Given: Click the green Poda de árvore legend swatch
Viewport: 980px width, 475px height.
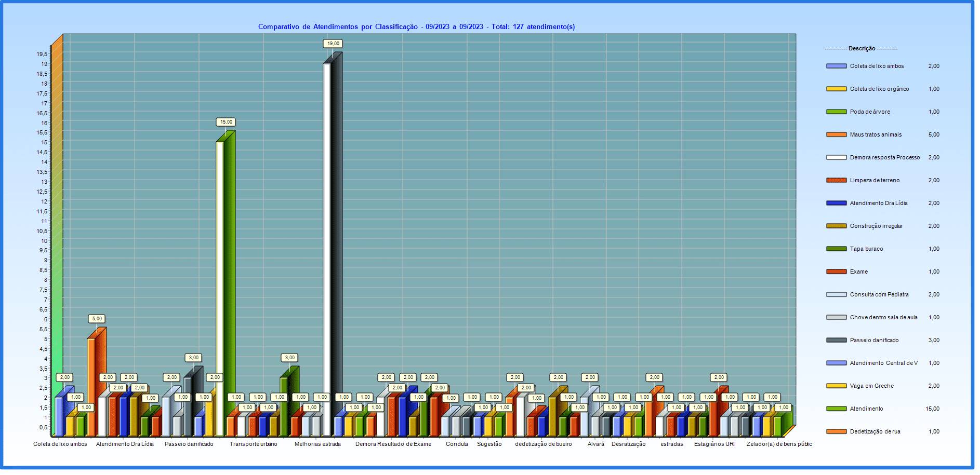Looking at the screenshot, I should click(836, 112).
